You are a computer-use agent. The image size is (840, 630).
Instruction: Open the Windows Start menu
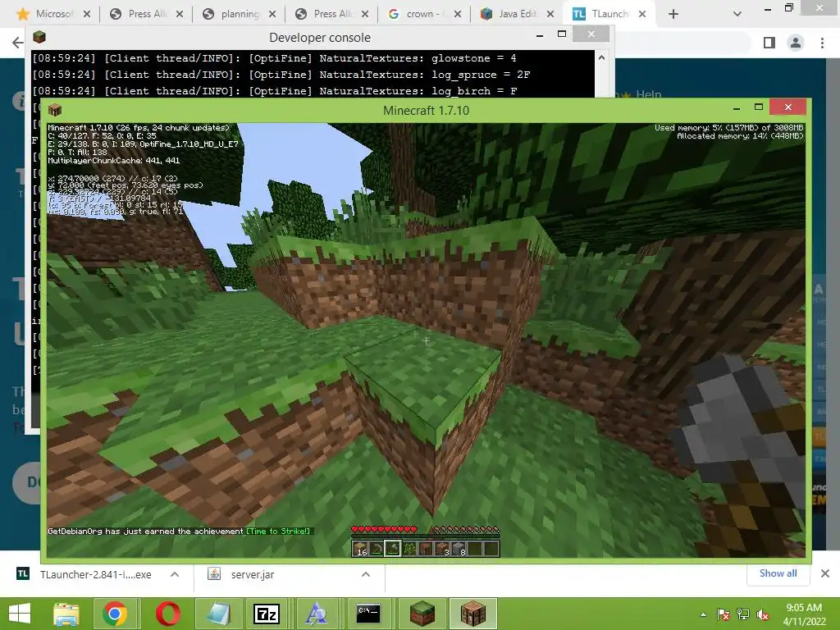click(x=20, y=614)
